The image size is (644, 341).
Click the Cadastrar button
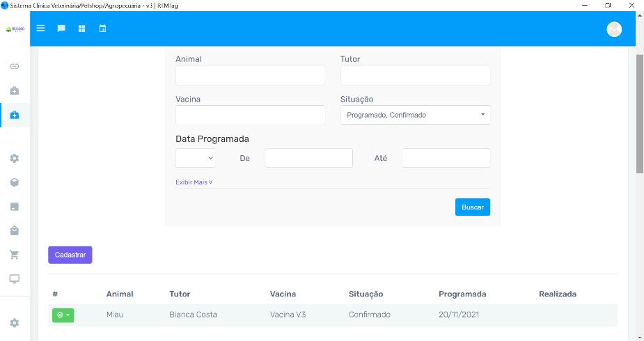(x=70, y=255)
